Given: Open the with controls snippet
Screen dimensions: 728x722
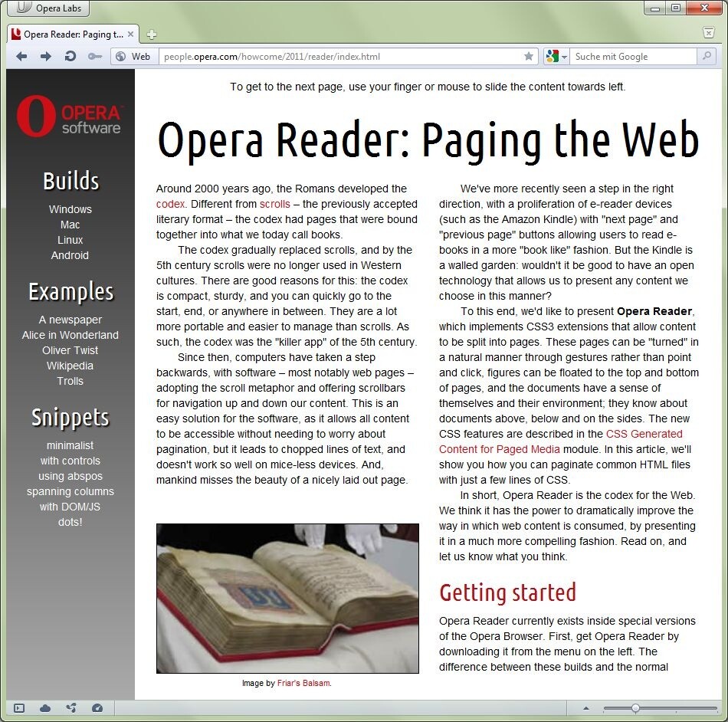Looking at the screenshot, I should click(70, 461).
